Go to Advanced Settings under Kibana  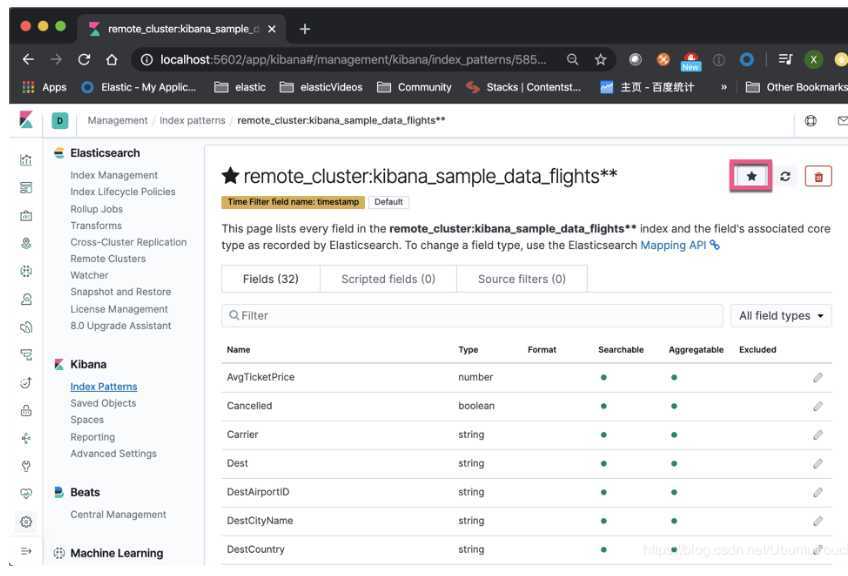114,454
